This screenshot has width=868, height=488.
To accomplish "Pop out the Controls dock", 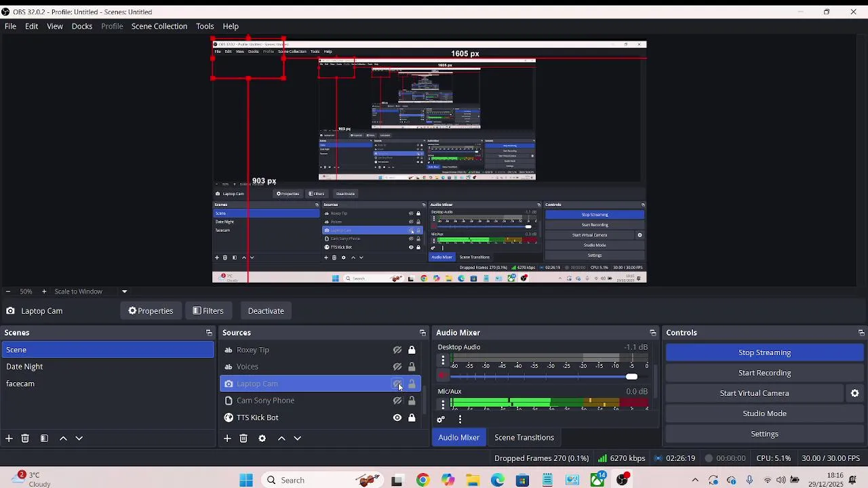I will 861,333.
